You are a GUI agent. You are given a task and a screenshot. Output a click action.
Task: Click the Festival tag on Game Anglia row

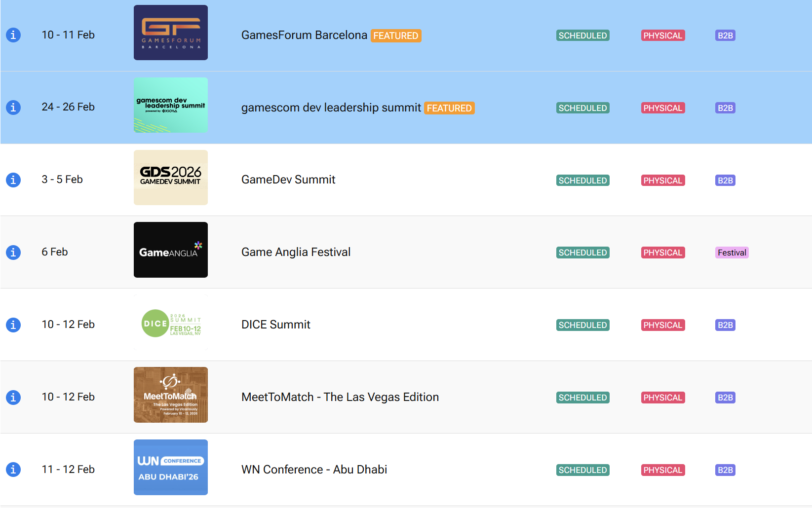tap(732, 253)
